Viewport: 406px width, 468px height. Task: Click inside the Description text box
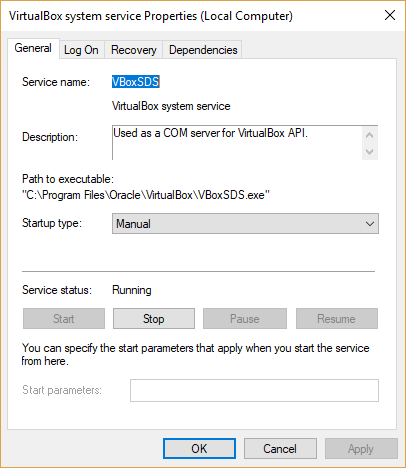point(237,143)
